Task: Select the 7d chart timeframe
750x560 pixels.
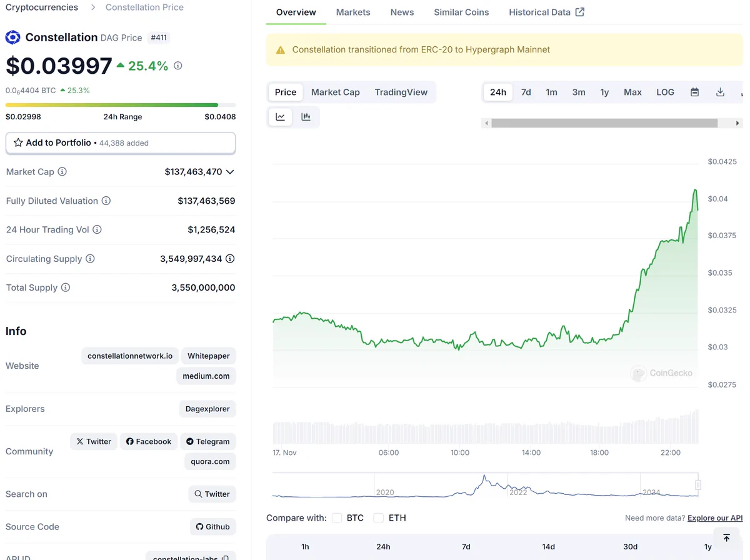Action: pyautogui.click(x=526, y=92)
